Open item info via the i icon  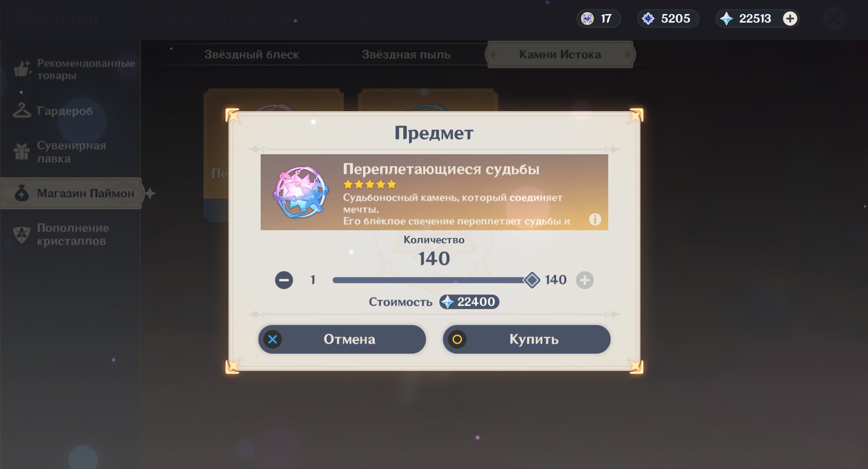(595, 219)
